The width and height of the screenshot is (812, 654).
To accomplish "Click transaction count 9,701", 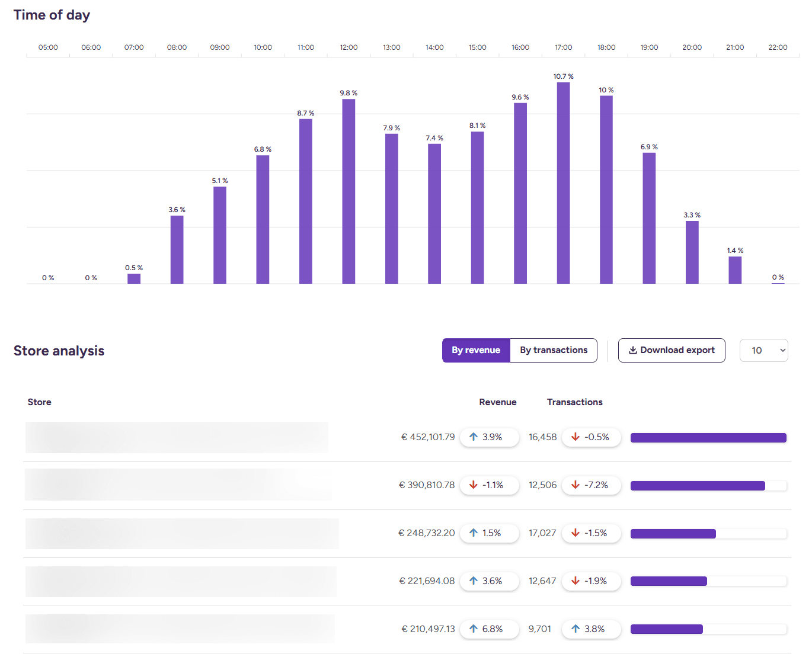I will coord(540,629).
